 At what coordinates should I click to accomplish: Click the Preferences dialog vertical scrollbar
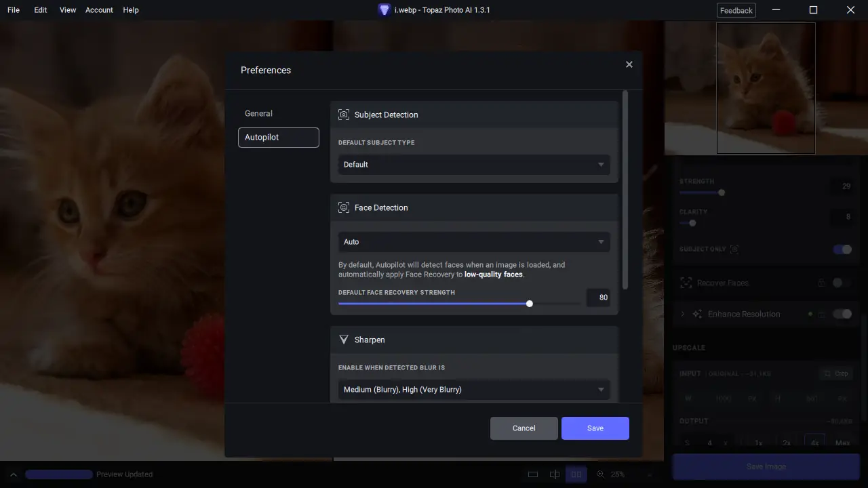point(625,190)
